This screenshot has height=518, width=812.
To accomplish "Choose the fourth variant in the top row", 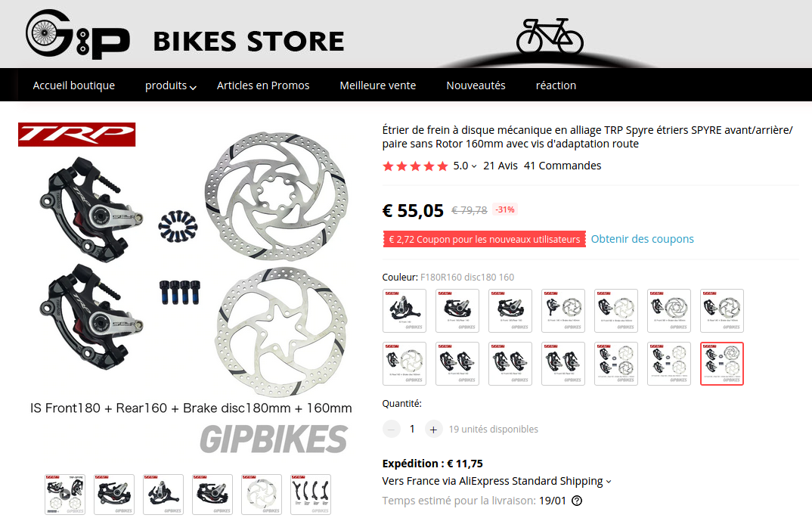I will [x=563, y=311].
